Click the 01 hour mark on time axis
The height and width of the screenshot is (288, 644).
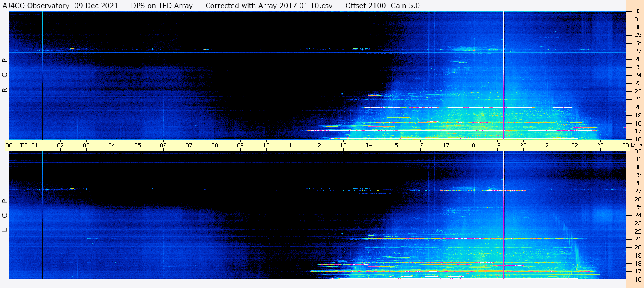coord(35,145)
